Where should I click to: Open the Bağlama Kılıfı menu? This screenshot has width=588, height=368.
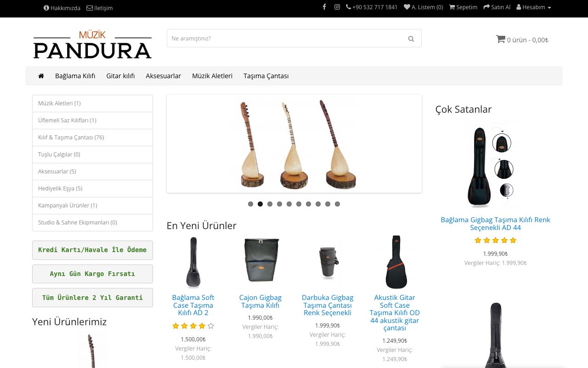coord(75,76)
